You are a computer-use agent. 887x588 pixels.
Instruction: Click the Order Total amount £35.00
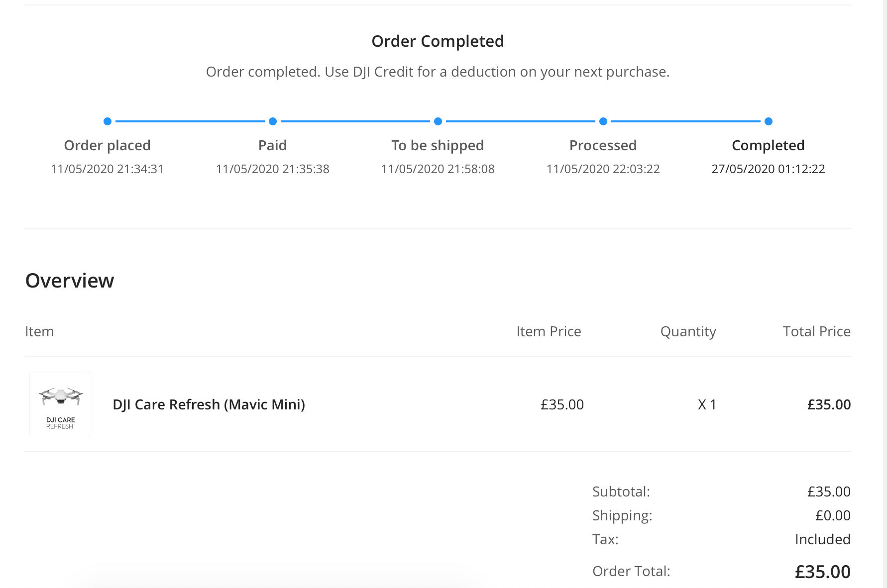click(x=823, y=572)
